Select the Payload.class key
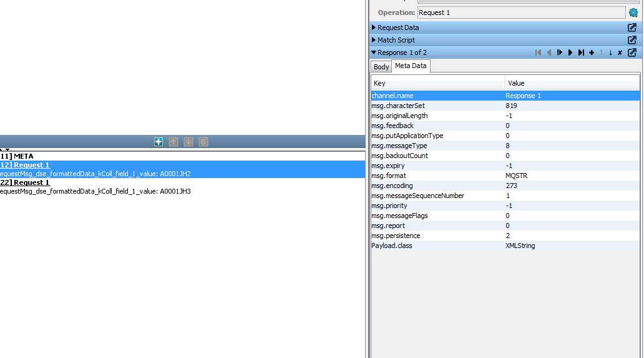644x358 pixels. (391, 246)
